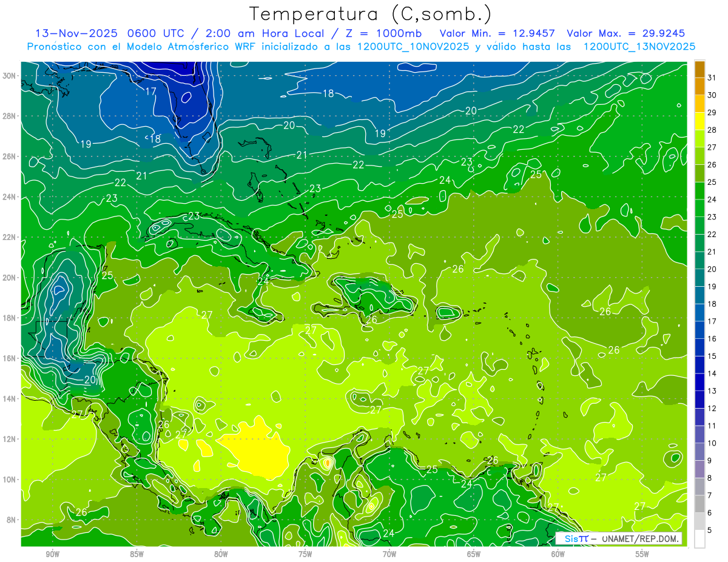Click the 70W longitude axis label

click(389, 554)
